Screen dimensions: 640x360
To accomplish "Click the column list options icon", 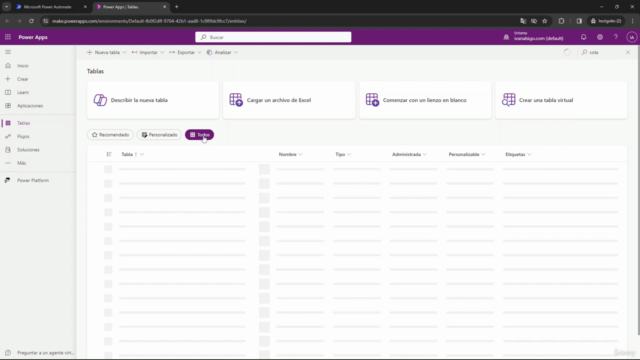I will point(109,154).
